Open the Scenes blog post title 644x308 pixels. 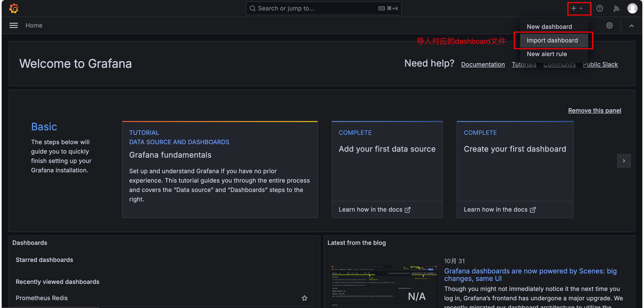tap(530, 275)
